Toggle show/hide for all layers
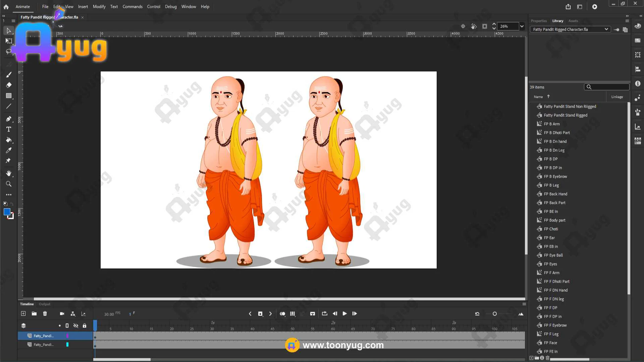Image resolution: width=644 pixels, height=362 pixels. tap(76, 325)
